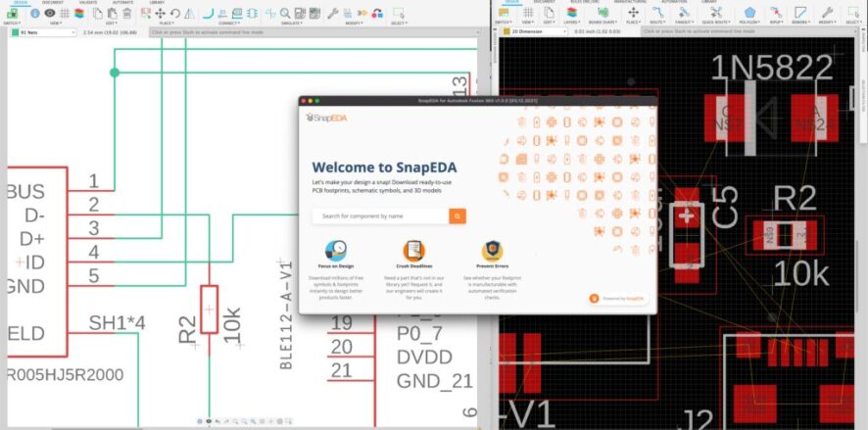The height and width of the screenshot is (430, 868).
Task: Click the SnapEDA component search field
Action: click(x=381, y=216)
